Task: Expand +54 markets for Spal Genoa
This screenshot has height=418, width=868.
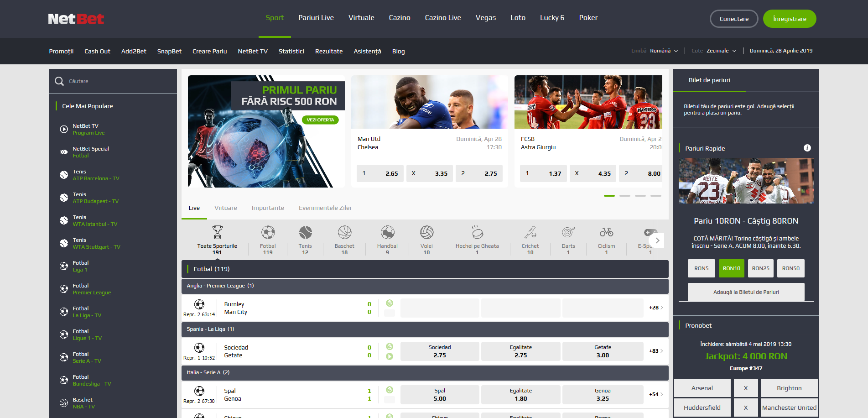Action: click(x=656, y=394)
